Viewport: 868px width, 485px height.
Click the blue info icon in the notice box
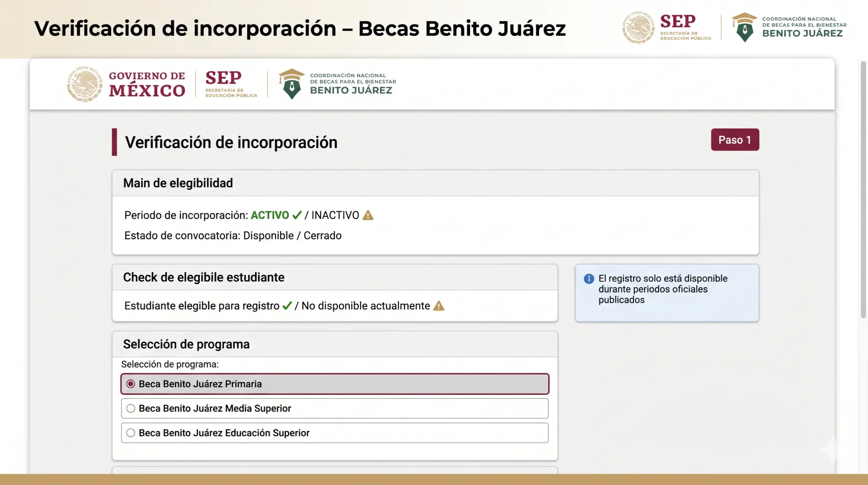[589, 279]
